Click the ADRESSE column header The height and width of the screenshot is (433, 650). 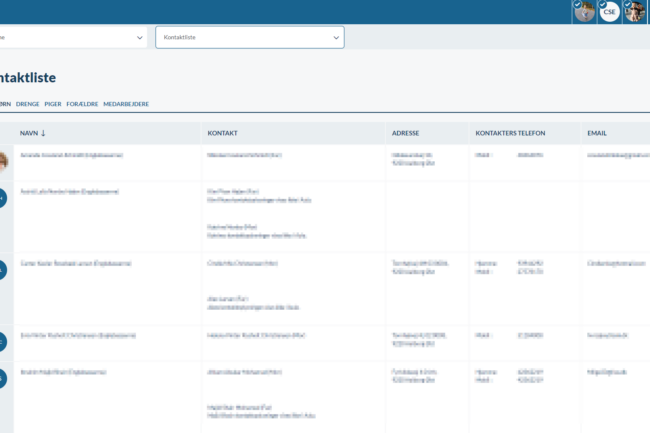[x=405, y=133]
